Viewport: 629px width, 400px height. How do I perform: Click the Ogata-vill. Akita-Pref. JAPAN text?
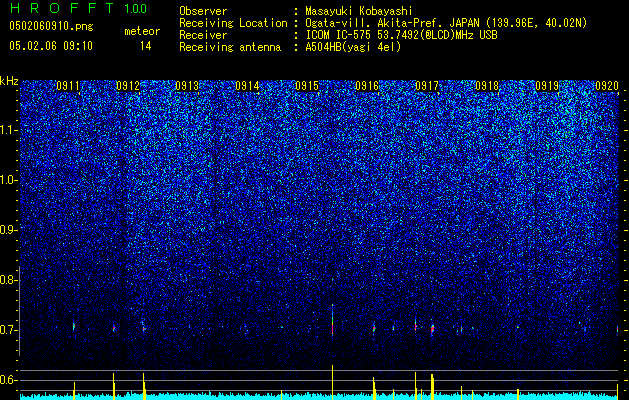click(392, 23)
